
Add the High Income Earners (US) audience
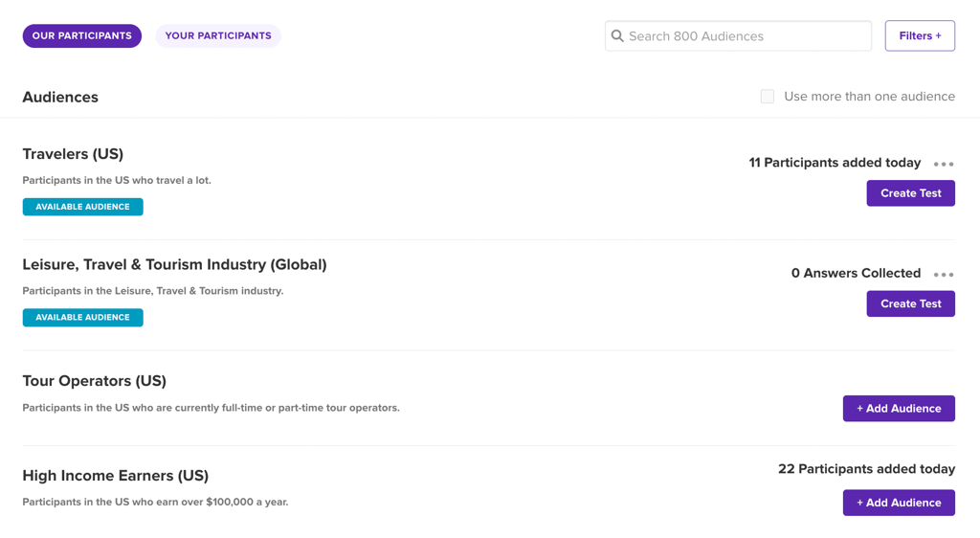pyautogui.click(x=899, y=503)
